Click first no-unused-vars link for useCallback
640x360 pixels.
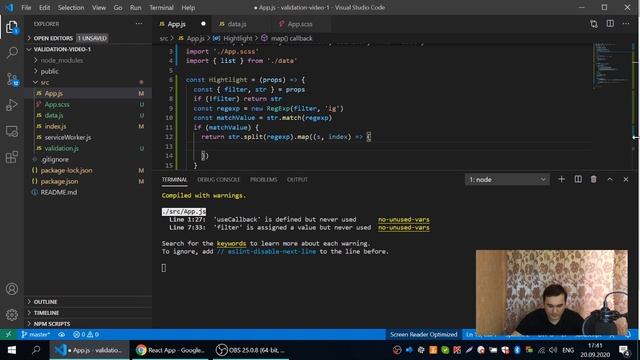point(403,220)
